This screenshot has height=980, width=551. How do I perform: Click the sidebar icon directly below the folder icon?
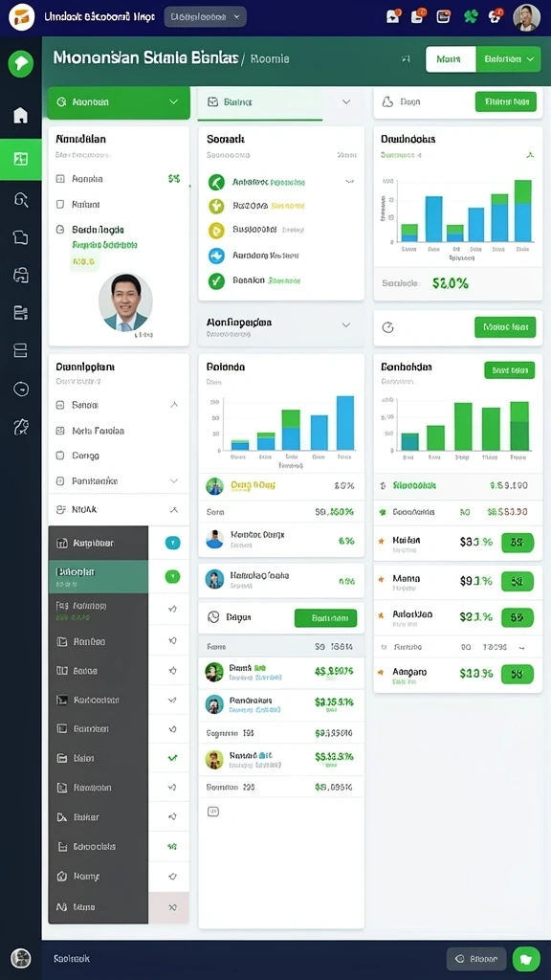(21, 275)
